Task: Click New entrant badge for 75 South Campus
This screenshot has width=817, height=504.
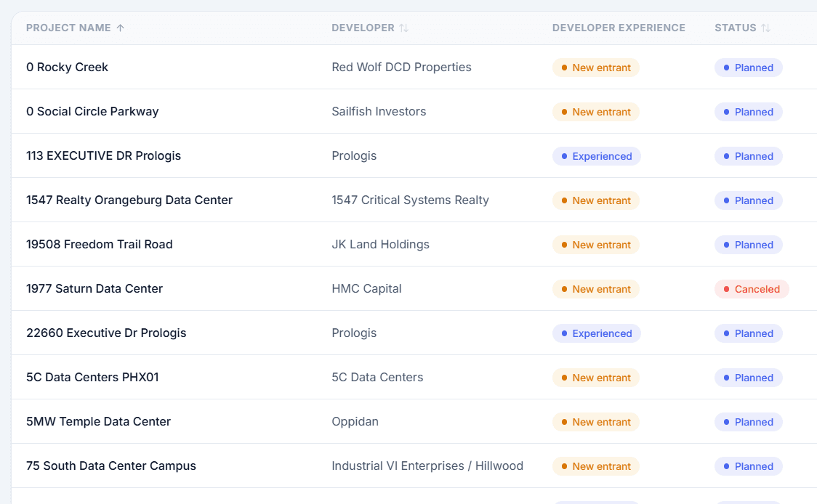Action: point(595,466)
